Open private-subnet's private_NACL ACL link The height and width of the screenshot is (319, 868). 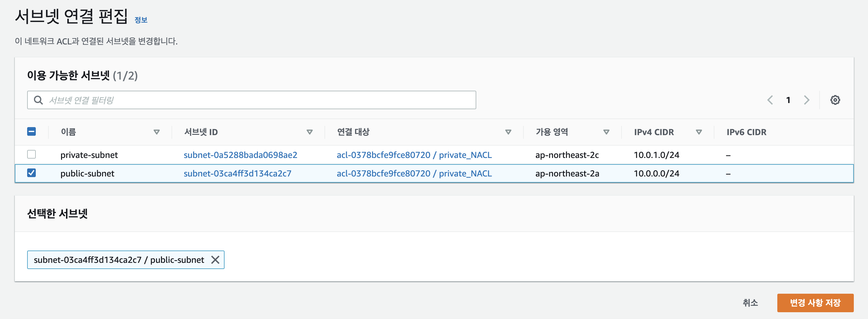[x=414, y=155]
